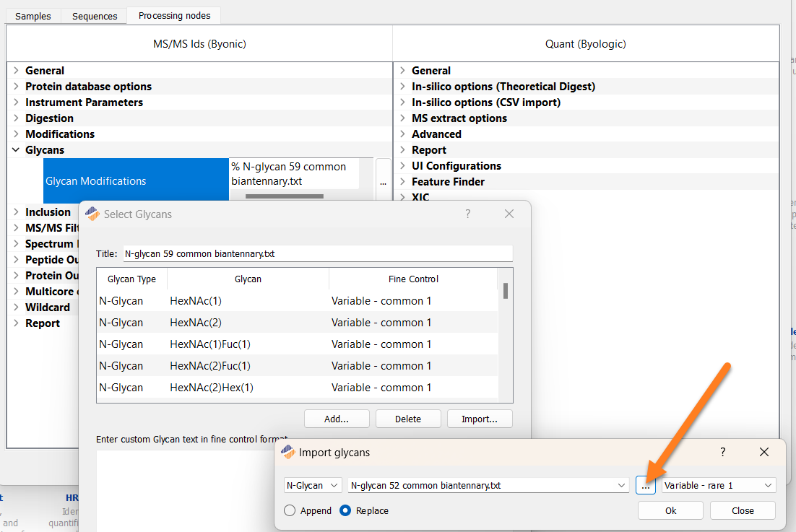The image size is (796, 532).
Task: Expand the Inclusion section
Action: tap(16, 212)
